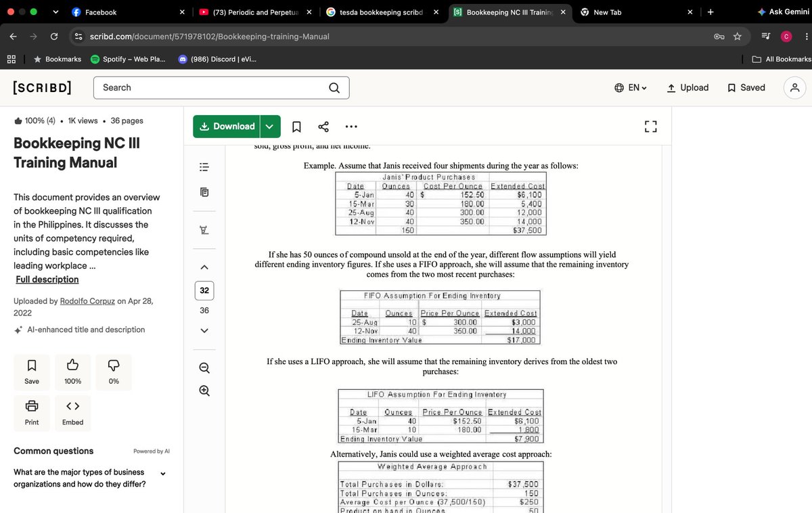Viewport: 812px width, 513px height.
Task: View site information icon in address bar
Action: [x=78, y=36]
